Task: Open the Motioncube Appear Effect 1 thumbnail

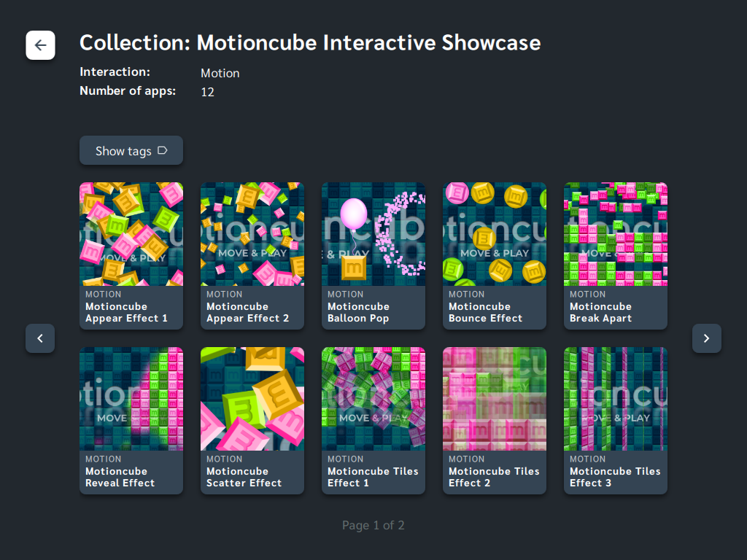Action: click(x=131, y=234)
